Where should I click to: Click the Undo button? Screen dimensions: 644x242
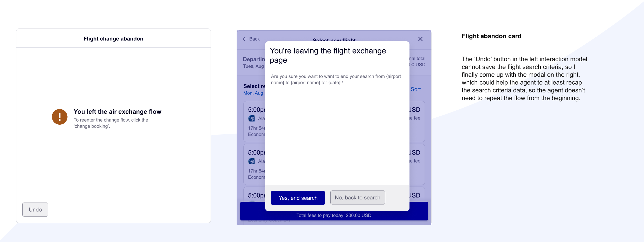click(35, 210)
